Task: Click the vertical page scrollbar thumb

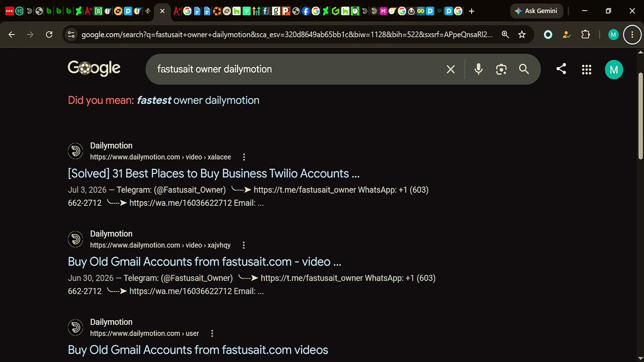Action: pyautogui.click(x=640, y=116)
